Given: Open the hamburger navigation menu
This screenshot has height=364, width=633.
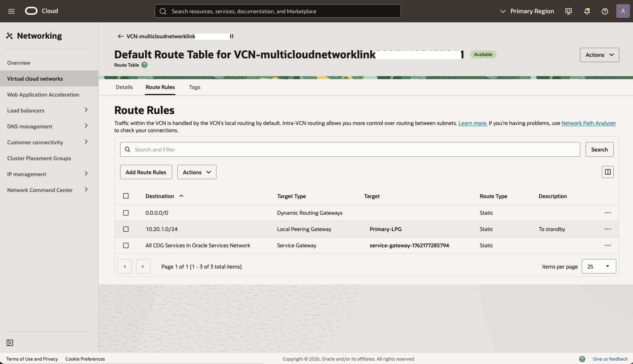Looking at the screenshot, I should pos(11,11).
